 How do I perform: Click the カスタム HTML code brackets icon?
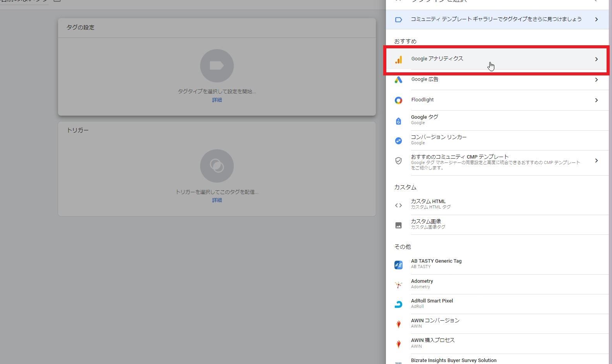pos(398,205)
